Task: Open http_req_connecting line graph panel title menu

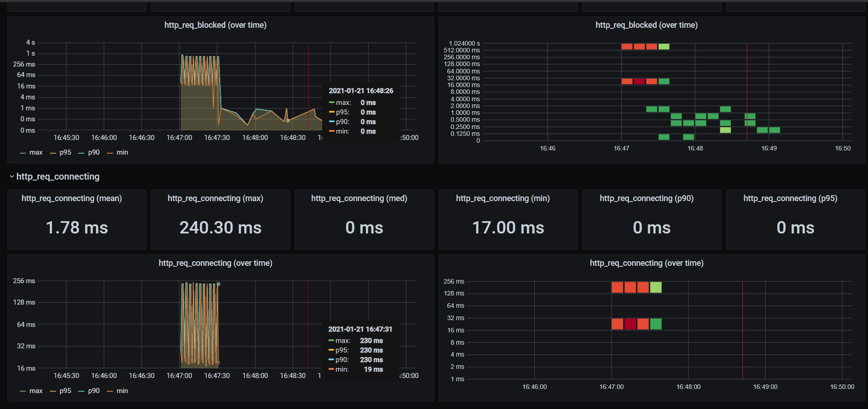Action: click(x=215, y=263)
